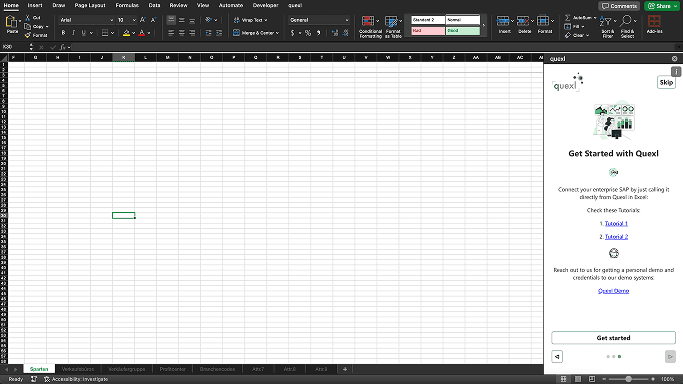
Task: Go to previous page in Quexl onboarding
Action: (x=557, y=357)
